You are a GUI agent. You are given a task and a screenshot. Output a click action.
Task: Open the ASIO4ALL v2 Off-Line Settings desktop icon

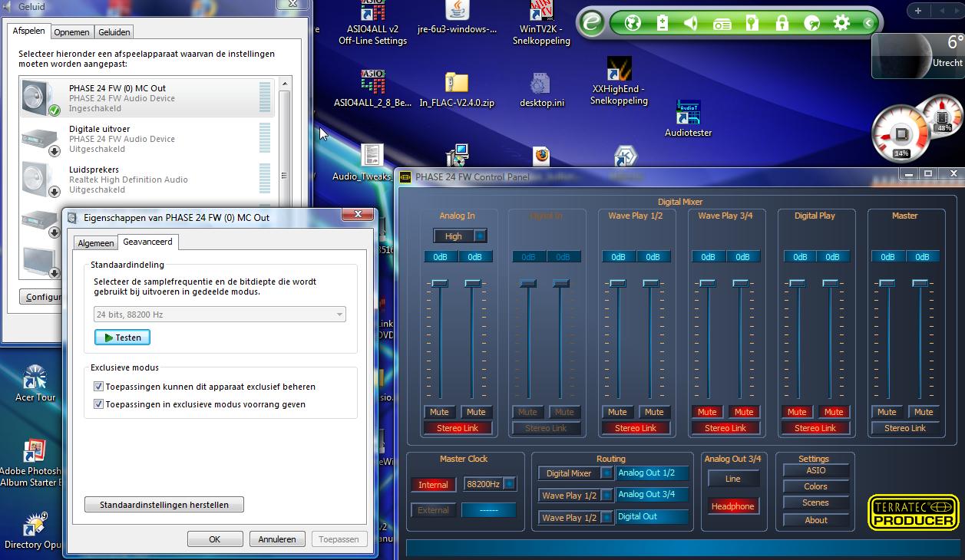[373, 23]
